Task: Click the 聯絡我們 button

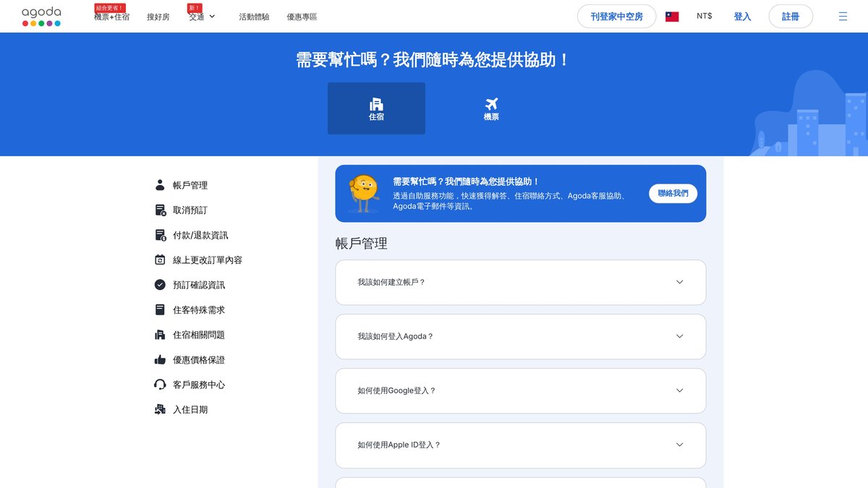Action: click(x=673, y=193)
